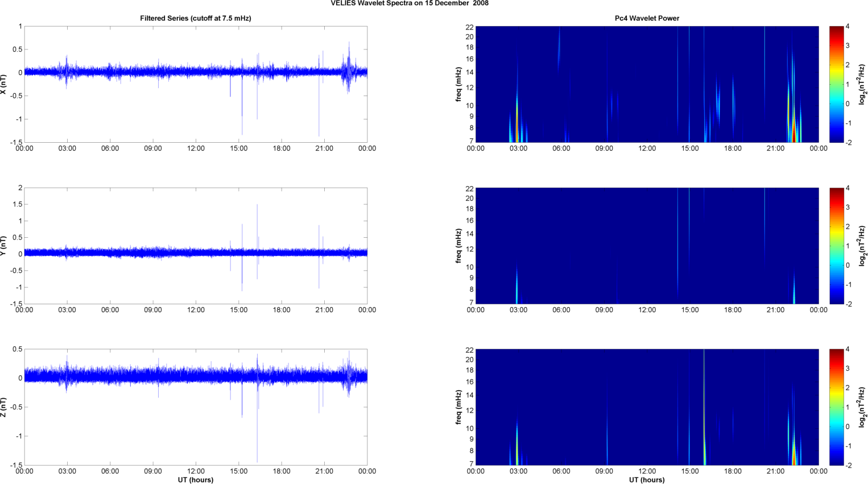Click the colorbar beside the middle wavelet plot
Viewport: 868px width, 484px height.
(836, 246)
